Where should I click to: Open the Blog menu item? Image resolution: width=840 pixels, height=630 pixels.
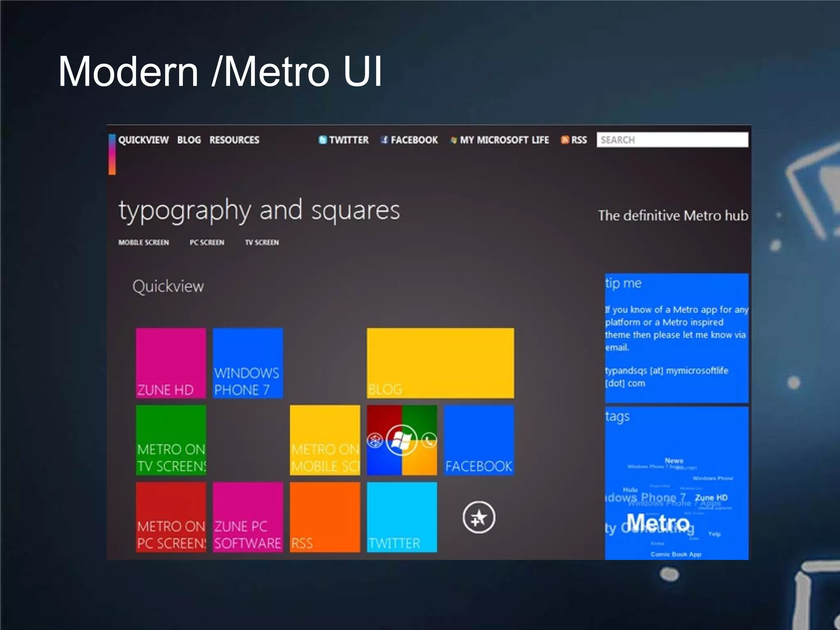coord(189,140)
